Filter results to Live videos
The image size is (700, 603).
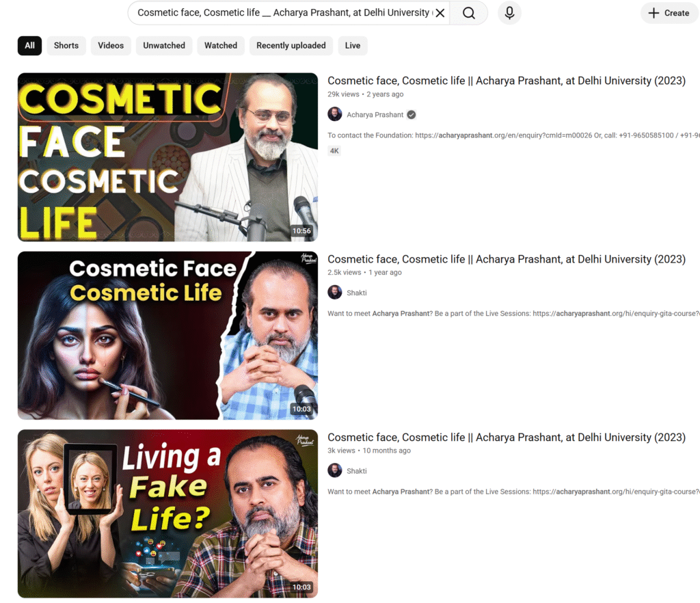pyautogui.click(x=353, y=46)
